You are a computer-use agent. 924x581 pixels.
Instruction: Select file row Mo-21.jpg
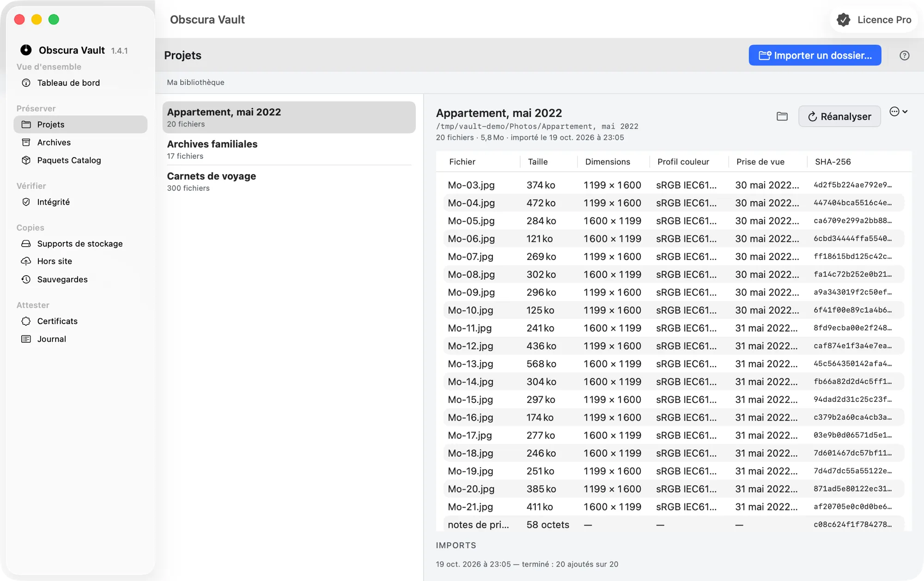pyautogui.click(x=674, y=507)
